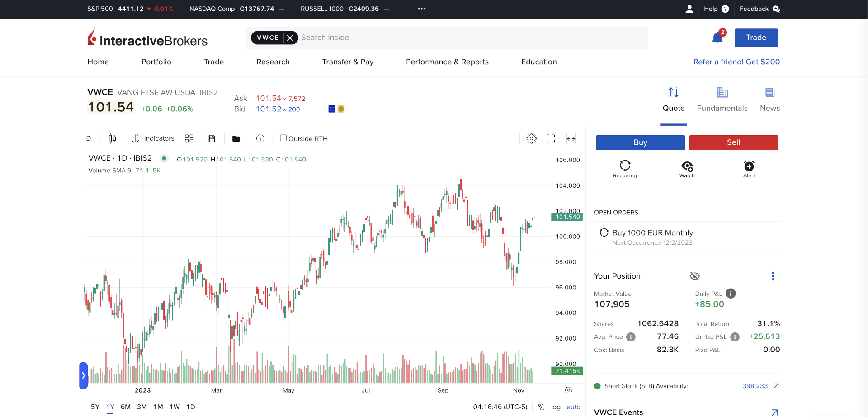This screenshot has height=417, width=868.
Task: Hide position values with eye icon
Action: tap(694, 276)
